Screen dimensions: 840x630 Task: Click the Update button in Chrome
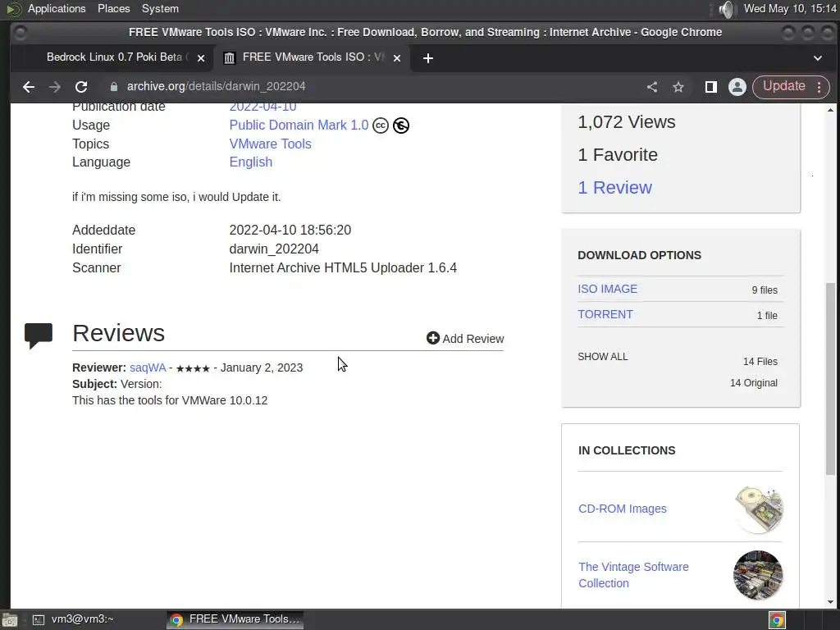click(783, 86)
